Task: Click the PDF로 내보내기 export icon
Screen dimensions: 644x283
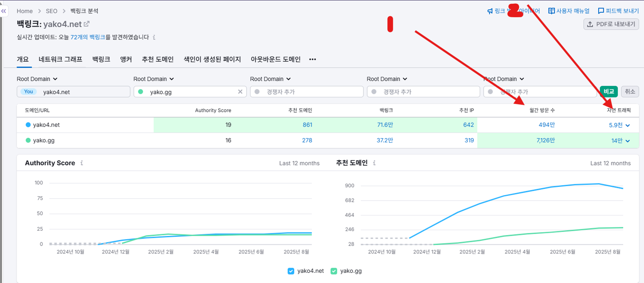Action: [591, 24]
